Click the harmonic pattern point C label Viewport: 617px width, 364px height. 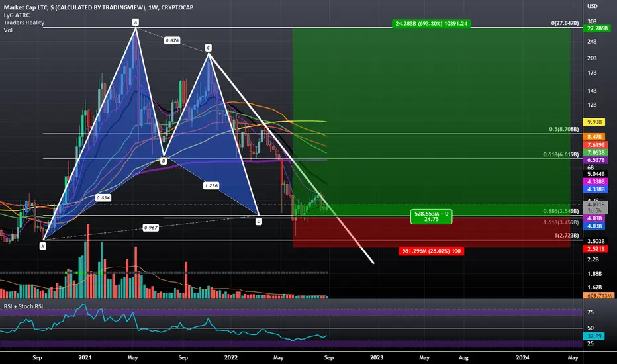click(x=208, y=48)
